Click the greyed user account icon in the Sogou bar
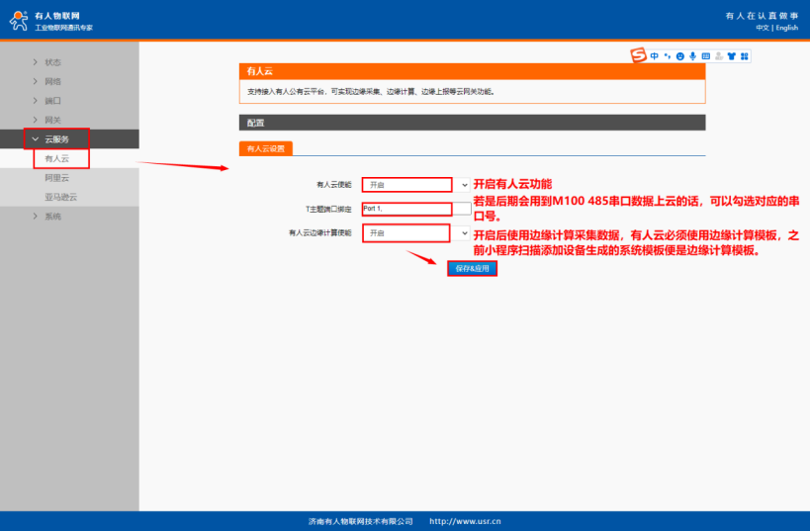This screenshot has width=810, height=532. click(x=719, y=56)
